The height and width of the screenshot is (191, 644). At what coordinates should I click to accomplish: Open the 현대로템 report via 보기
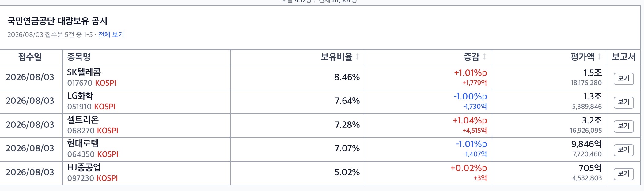(x=623, y=150)
